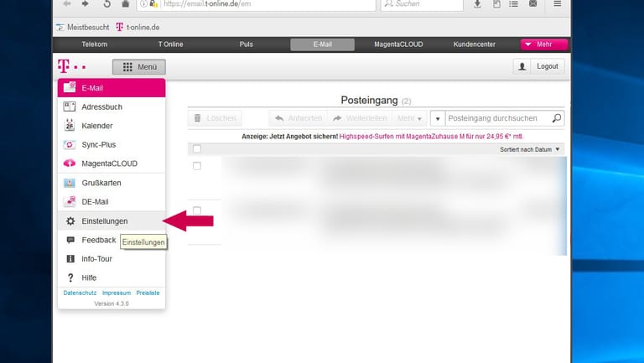Click the Logout button

(x=548, y=66)
